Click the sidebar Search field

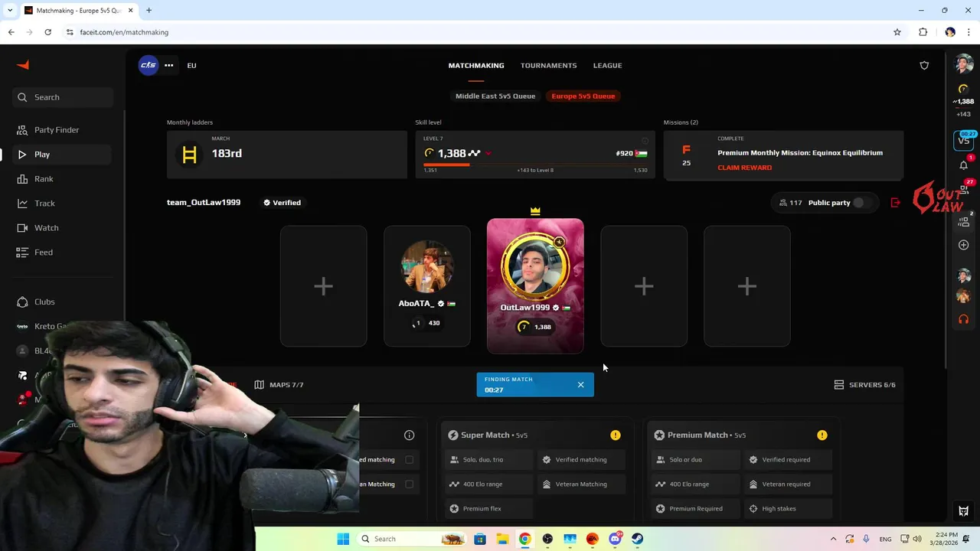pos(63,97)
